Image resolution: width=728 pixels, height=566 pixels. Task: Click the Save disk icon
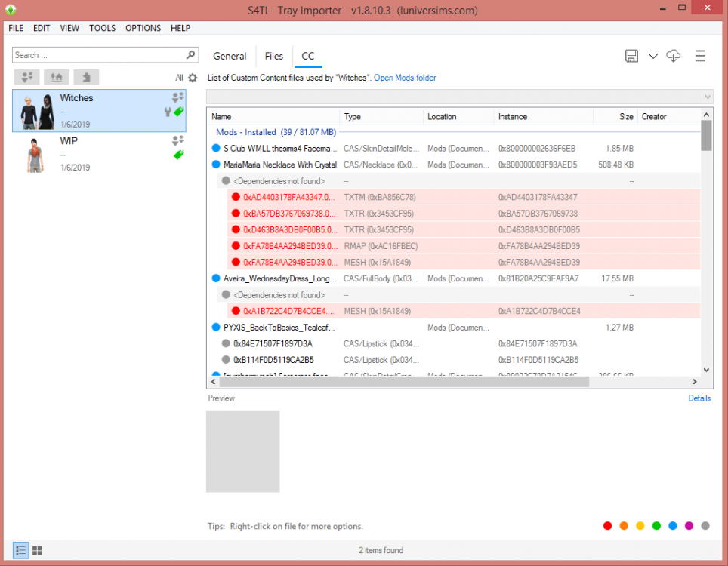pyautogui.click(x=631, y=56)
